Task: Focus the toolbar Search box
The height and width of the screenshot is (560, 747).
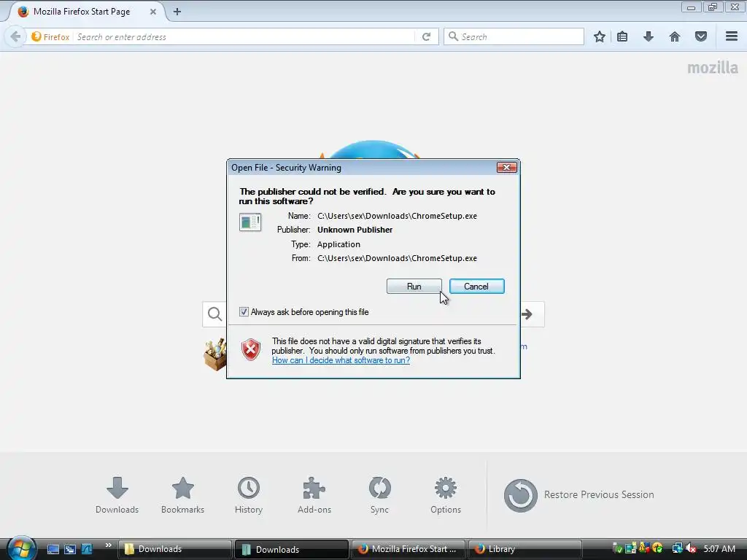Action: coord(514,36)
